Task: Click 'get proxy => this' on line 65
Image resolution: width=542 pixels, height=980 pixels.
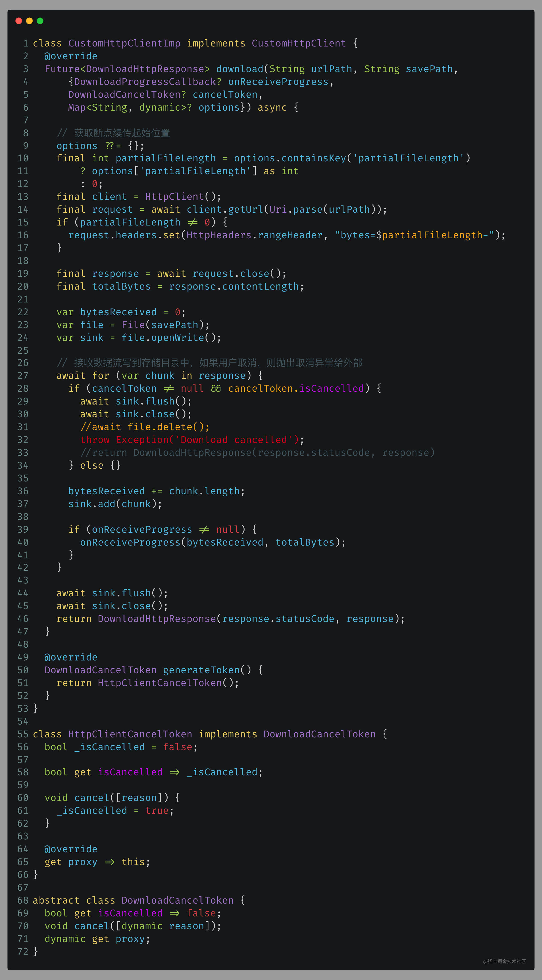Action: point(94,862)
